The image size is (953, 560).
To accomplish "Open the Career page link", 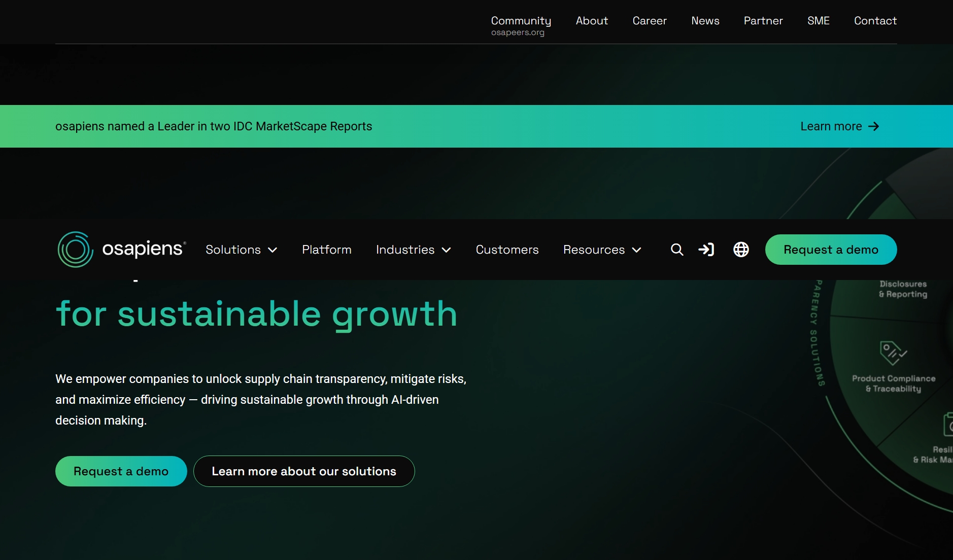I will 650,21.
